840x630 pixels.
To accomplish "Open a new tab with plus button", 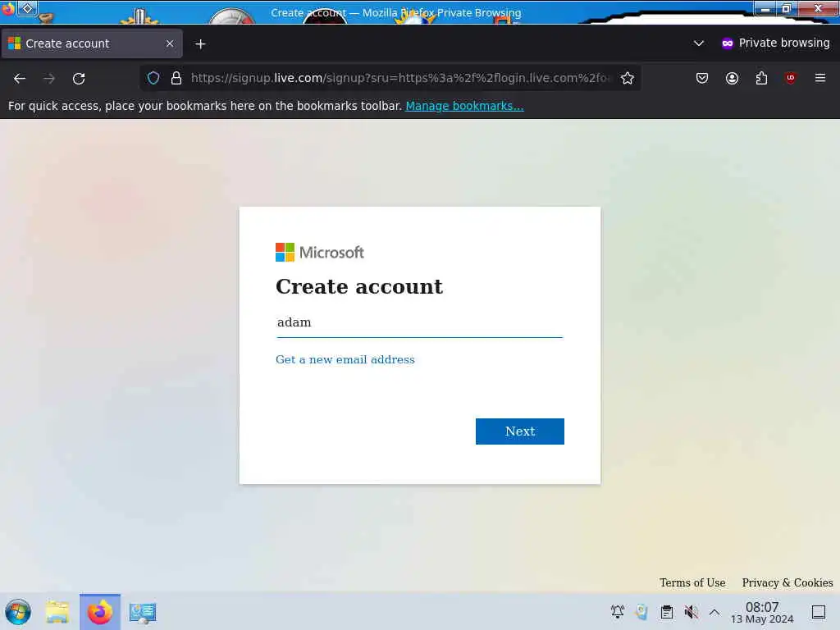I will pyautogui.click(x=200, y=44).
